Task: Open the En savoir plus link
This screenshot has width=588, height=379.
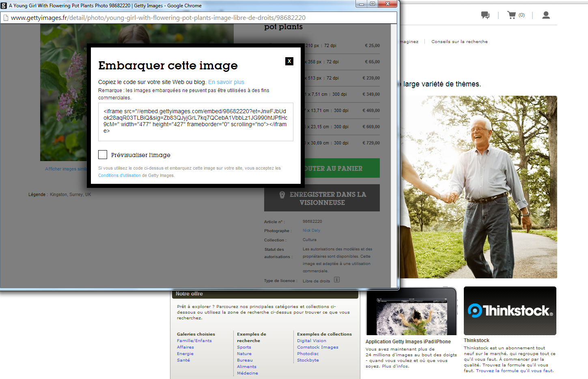Action: click(x=226, y=82)
